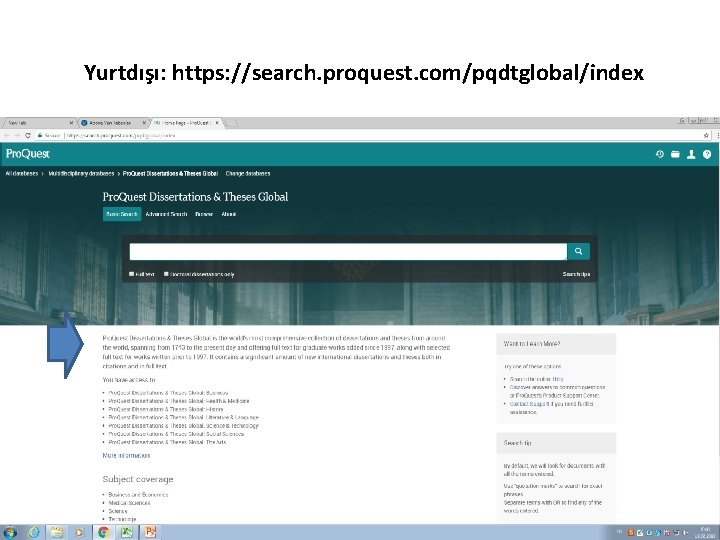
Task: Launch Internet Explorer from the taskbar
Action: (34, 532)
